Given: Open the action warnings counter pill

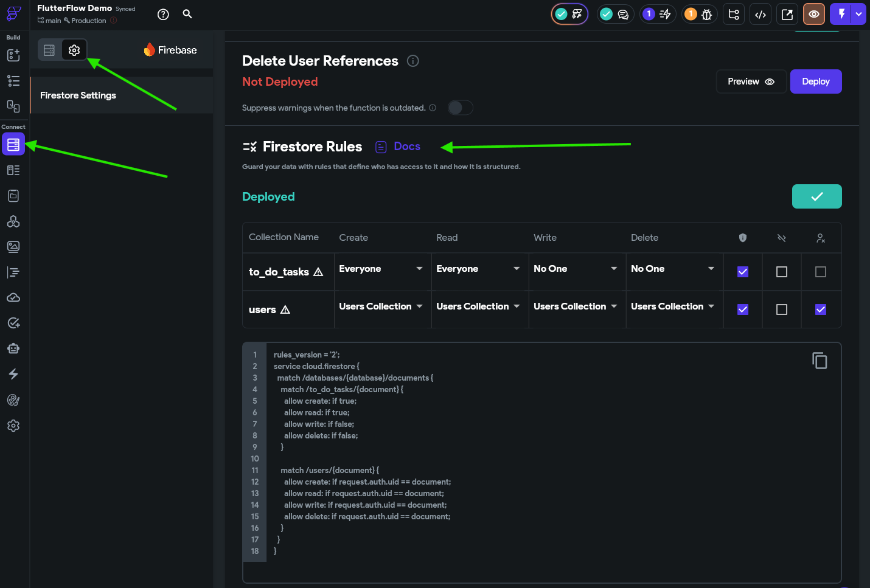Looking at the screenshot, I should pos(658,14).
